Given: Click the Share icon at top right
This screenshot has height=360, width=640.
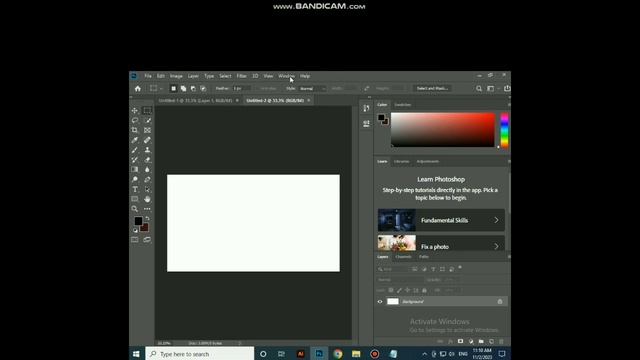Looking at the screenshot, I should click(507, 88).
